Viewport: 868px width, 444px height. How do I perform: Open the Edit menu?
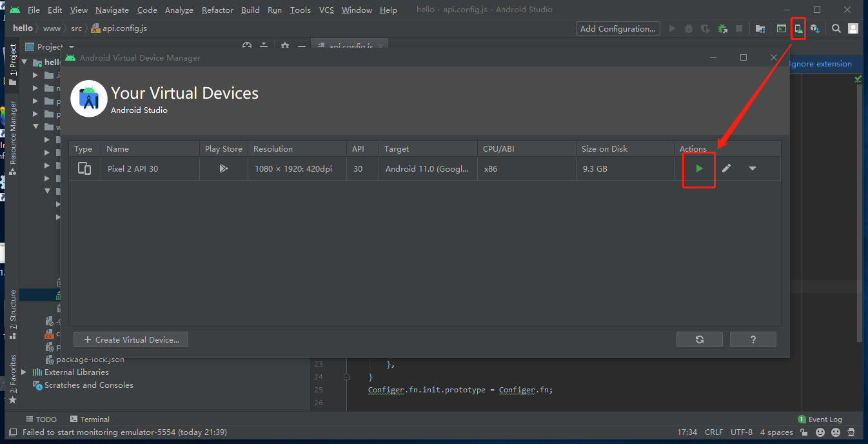[x=55, y=10]
